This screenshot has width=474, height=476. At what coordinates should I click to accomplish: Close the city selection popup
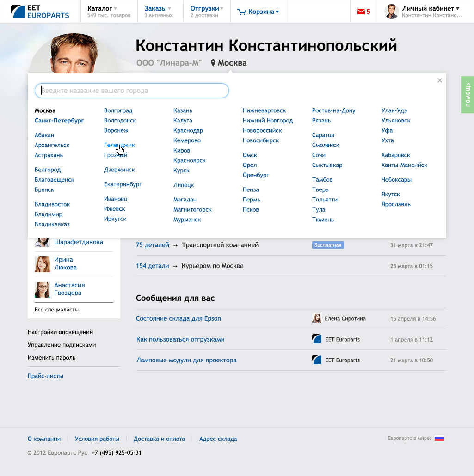tap(440, 80)
